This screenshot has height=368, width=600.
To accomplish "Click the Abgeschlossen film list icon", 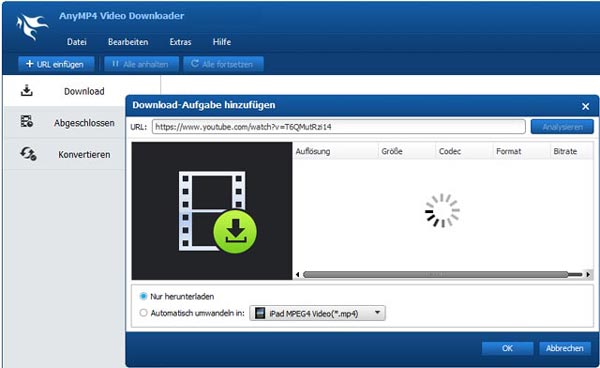I will click(x=26, y=121).
